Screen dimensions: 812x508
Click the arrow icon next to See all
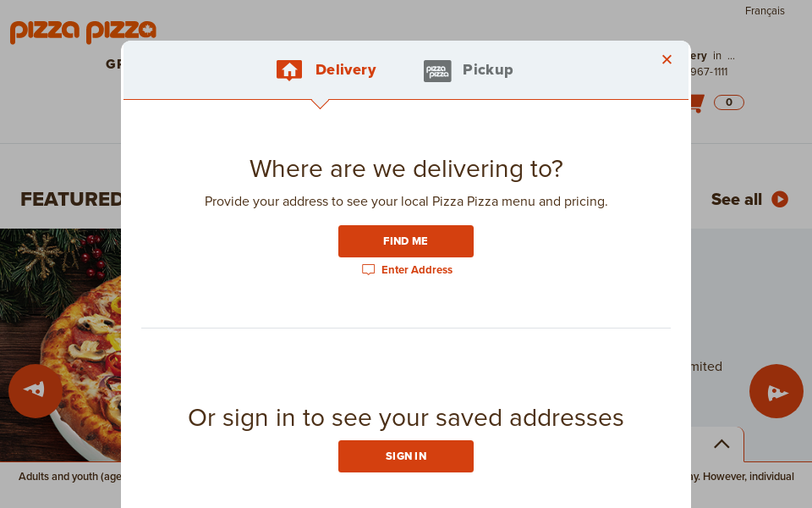(x=779, y=200)
